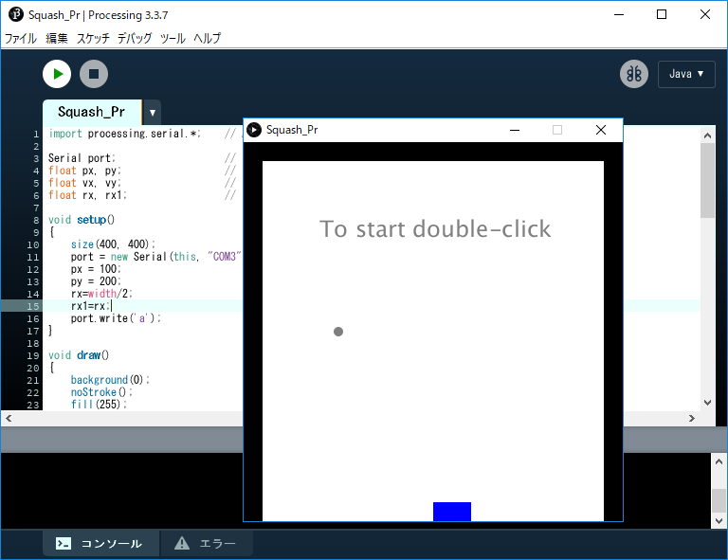The width and height of the screenshot is (728, 560).
Task: Click the blue paddle in the game
Action: coord(452,512)
